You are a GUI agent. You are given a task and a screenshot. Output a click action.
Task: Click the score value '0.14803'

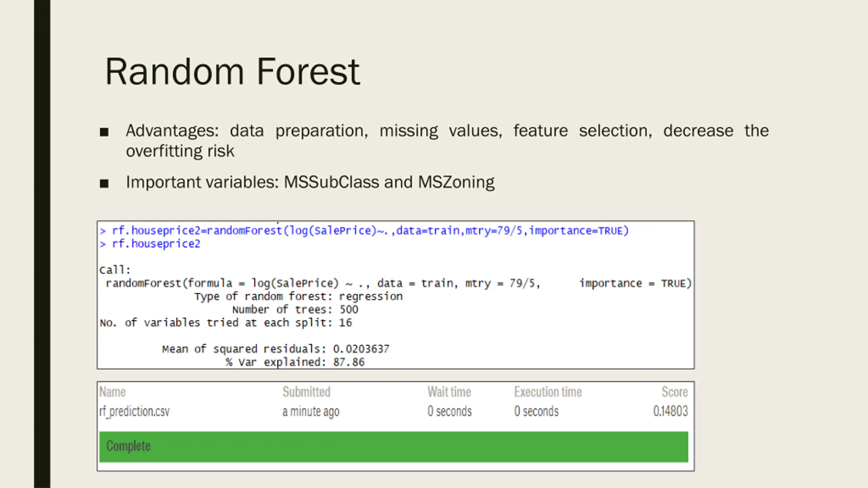tap(671, 411)
